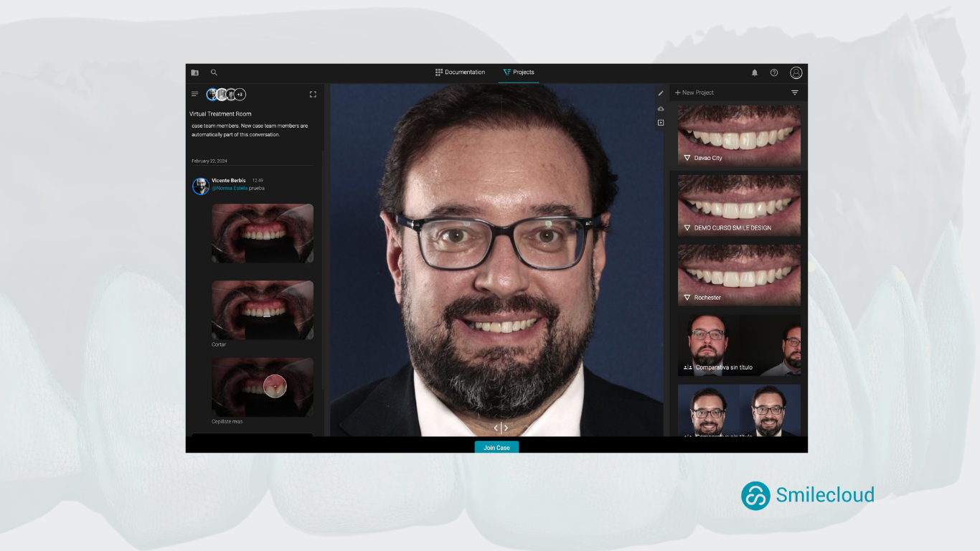Expand chat panel to fullscreen
The image size is (980, 551).
tap(313, 94)
